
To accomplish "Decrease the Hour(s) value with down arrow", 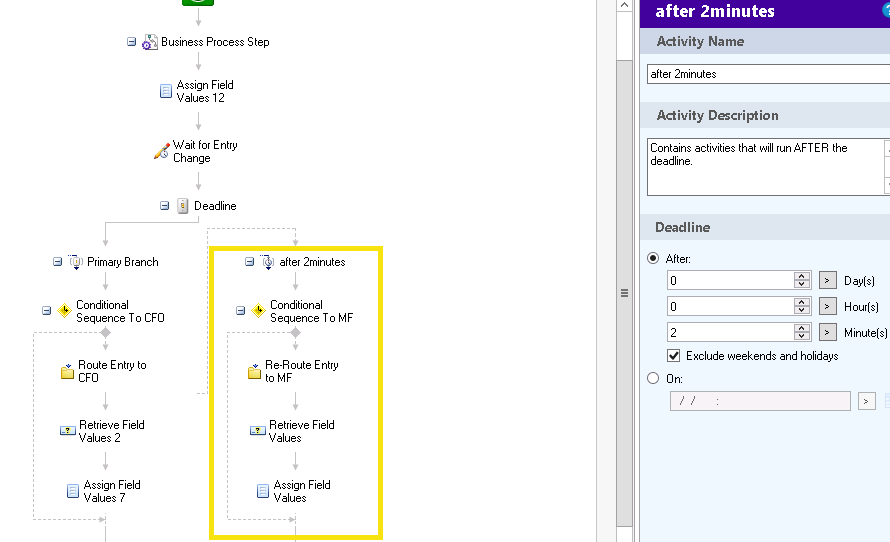I will 802,311.
